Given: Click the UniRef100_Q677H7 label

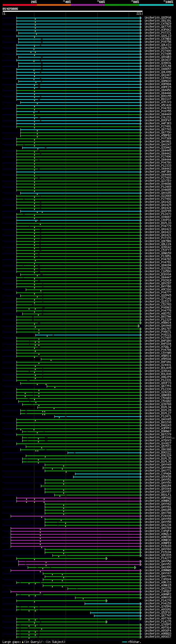Looking at the screenshot, I should (158, 615).
